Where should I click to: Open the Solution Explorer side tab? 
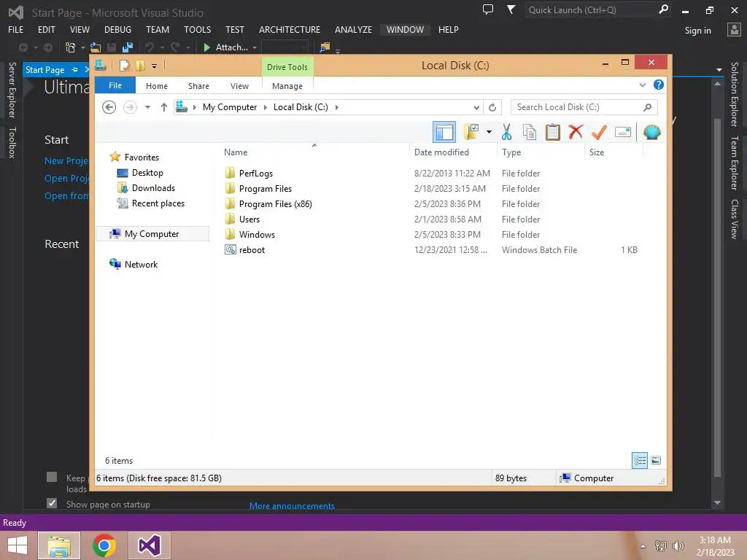tap(735, 94)
